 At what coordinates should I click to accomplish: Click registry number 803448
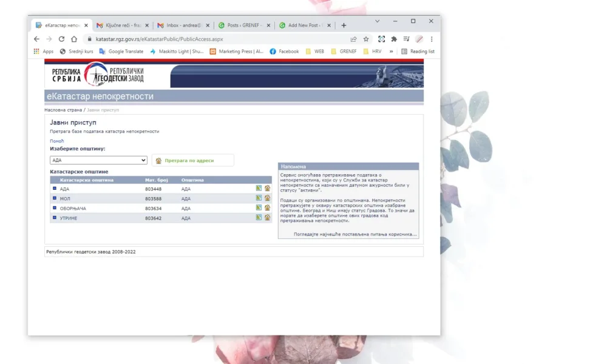154,189
